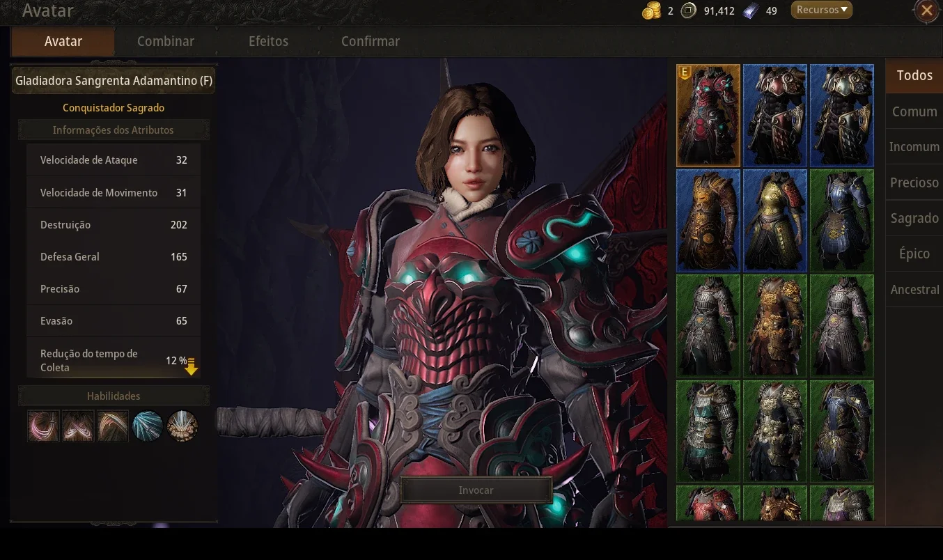Select the pink crescent sword-slash skill icon
Viewport: 943px width, 560px height.
43,426
